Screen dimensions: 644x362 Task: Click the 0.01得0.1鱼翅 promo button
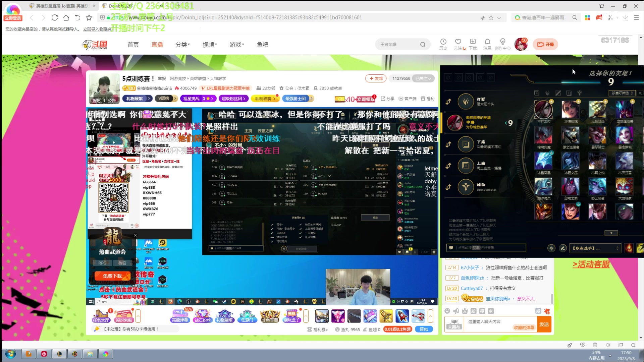tap(397, 329)
